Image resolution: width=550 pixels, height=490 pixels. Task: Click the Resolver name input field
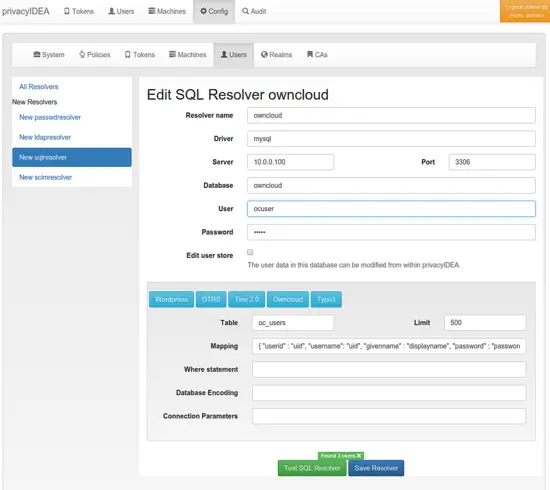point(391,115)
